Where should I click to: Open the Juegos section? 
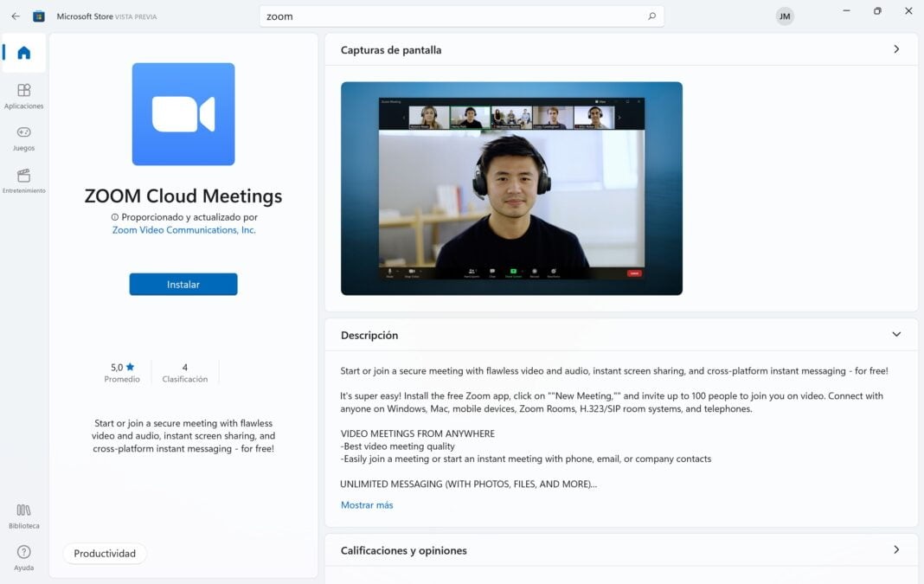(x=23, y=138)
